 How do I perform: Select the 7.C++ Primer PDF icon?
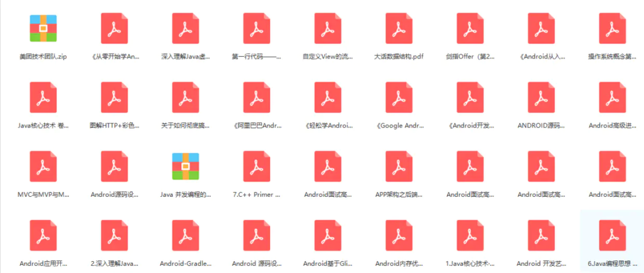tap(256, 166)
